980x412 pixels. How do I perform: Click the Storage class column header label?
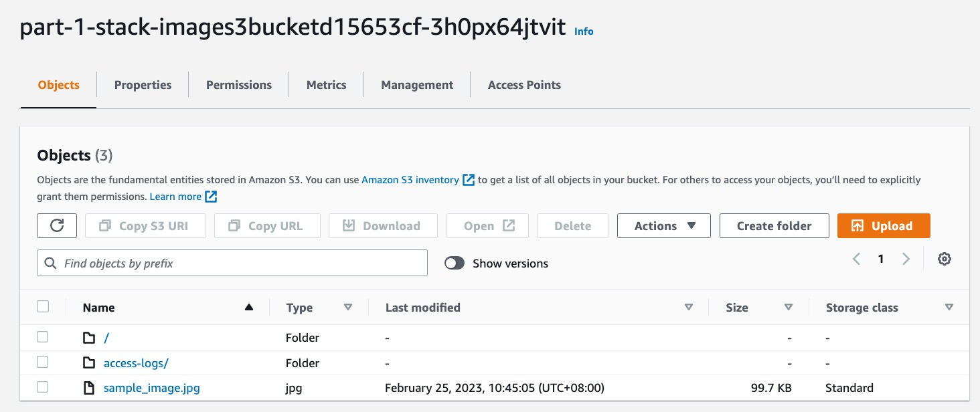point(862,308)
